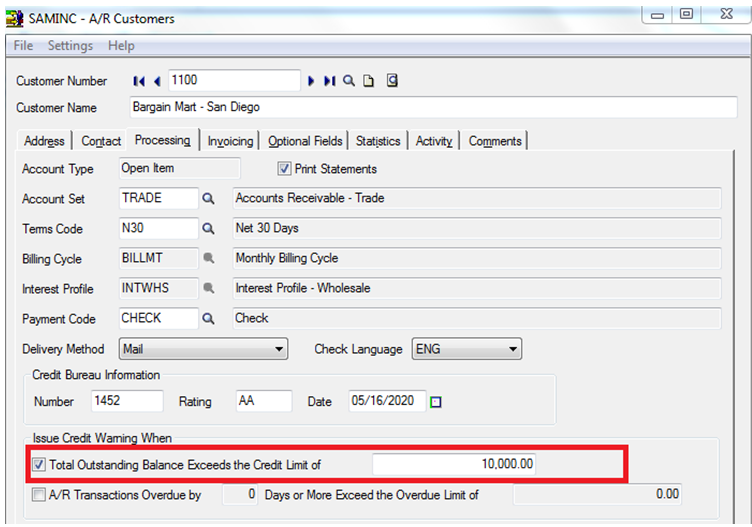Click Customer Name field Bargain Mart

click(433, 107)
